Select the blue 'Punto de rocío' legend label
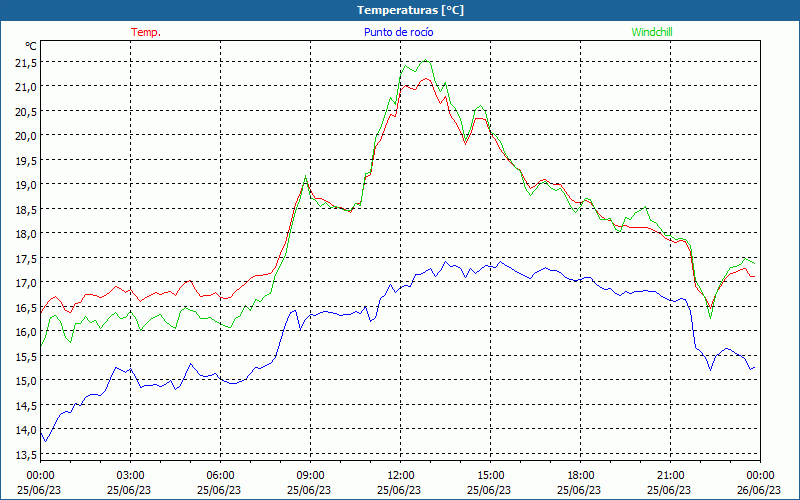 tap(398, 32)
